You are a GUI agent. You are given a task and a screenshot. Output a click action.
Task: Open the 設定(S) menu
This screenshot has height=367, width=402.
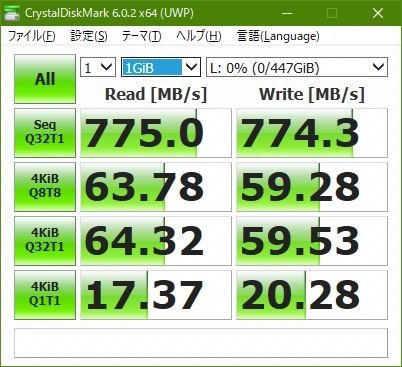[89, 36]
